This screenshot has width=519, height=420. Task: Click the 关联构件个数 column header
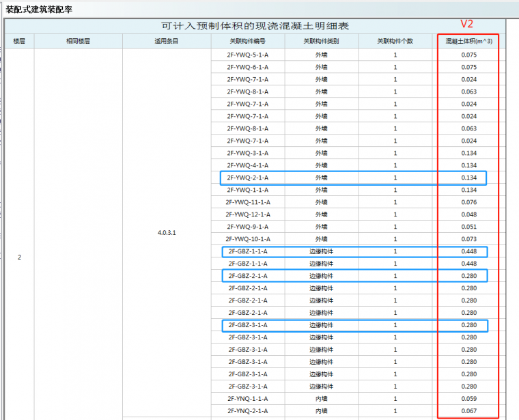[x=395, y=41]
